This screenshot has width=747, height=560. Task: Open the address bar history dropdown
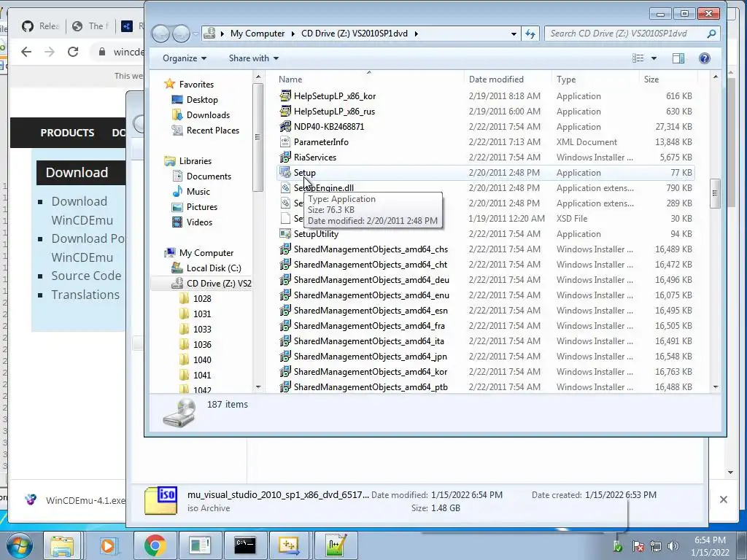pos(514,34)
